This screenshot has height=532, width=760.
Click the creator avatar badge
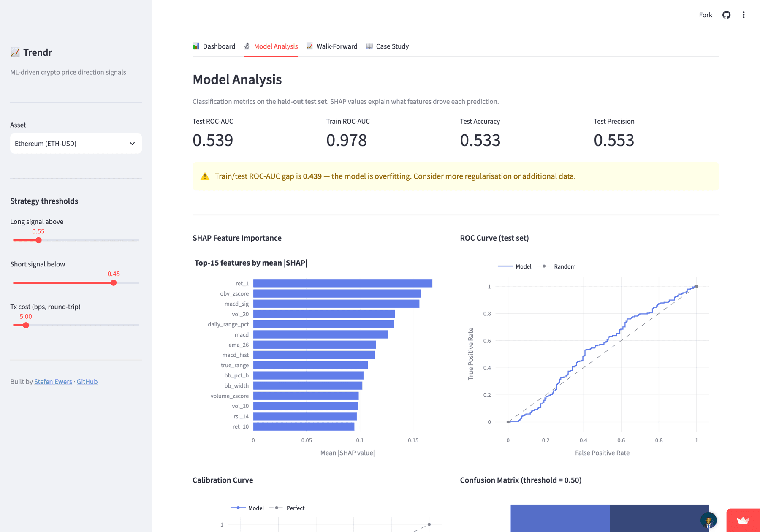(708, 520)
